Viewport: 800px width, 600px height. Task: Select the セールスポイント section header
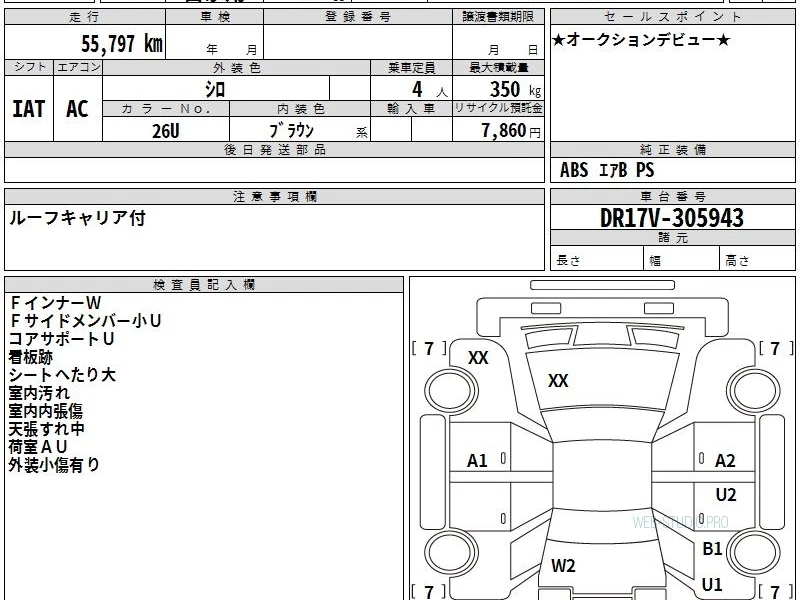coord(672,17)
